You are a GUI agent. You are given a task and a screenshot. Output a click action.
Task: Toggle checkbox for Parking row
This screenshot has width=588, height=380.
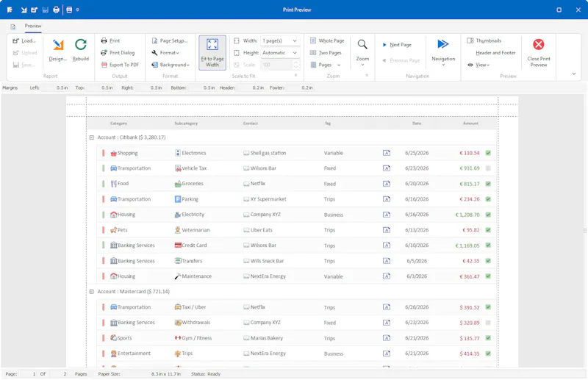488,199
